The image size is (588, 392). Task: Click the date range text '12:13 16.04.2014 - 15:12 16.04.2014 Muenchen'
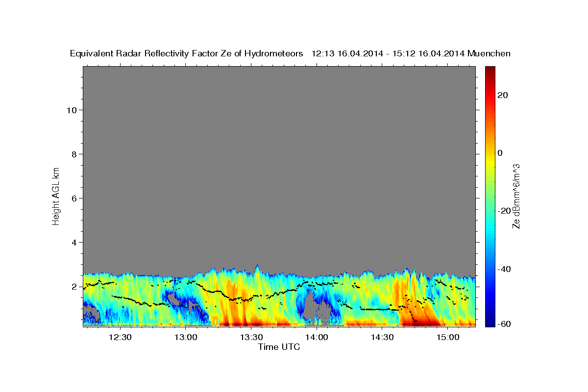pyautogui.click(x=411, y=53)
